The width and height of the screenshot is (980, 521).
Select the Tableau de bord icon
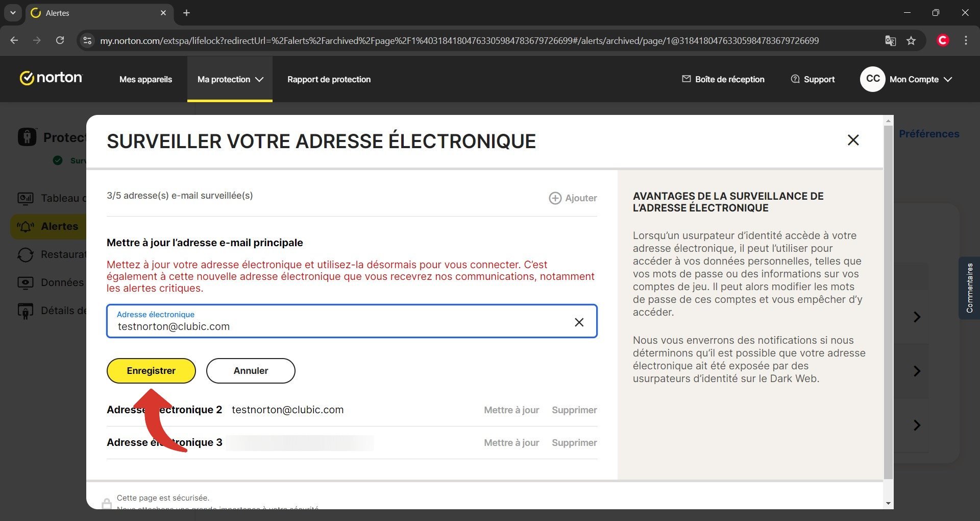[x=26, y=199]
